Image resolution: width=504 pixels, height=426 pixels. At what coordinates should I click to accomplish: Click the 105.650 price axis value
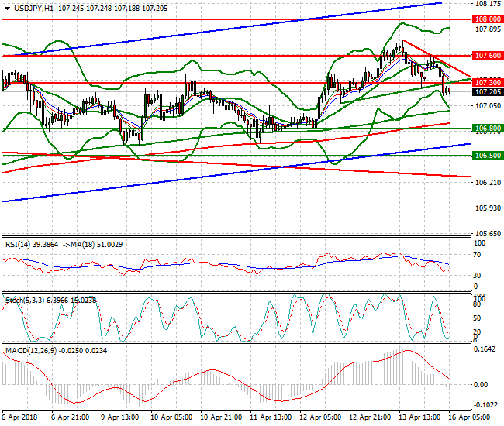488,233
